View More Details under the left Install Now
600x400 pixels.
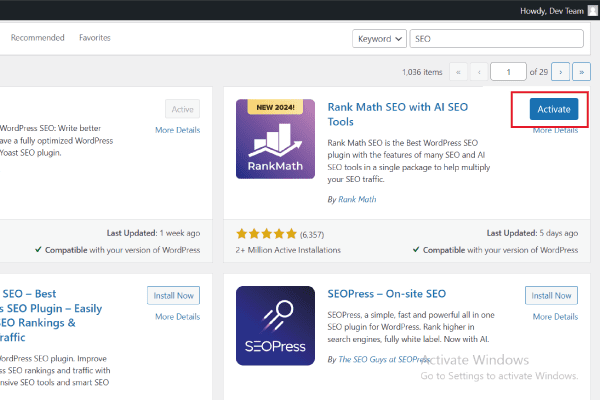(x=178, y=317)
